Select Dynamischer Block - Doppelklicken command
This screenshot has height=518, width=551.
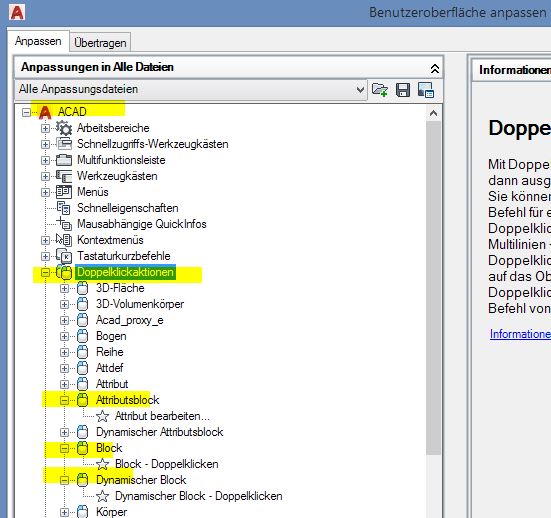(x=199, y=496)
